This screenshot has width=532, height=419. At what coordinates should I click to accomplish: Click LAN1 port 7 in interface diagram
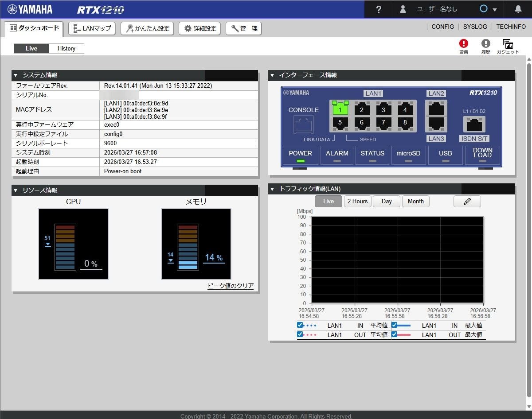pyautogui.click(x=383, y=123)
